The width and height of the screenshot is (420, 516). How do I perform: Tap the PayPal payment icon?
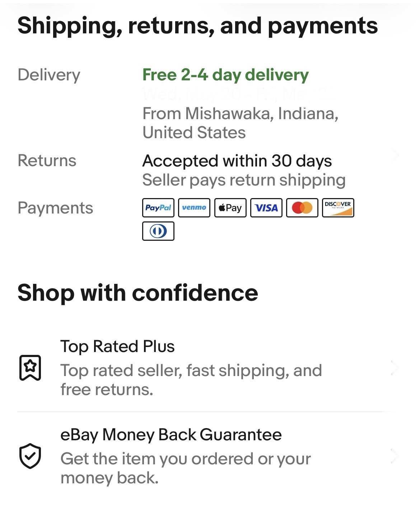click(x=158, y=208)
